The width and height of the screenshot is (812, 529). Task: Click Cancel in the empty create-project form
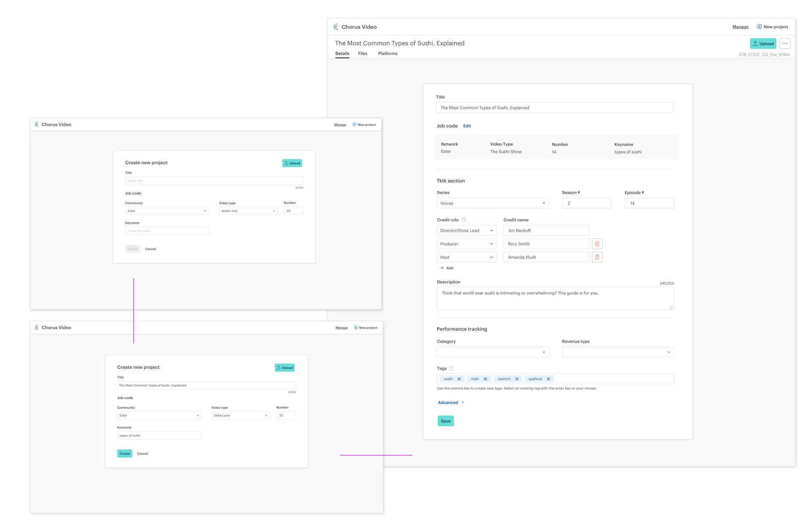tap(150, 249)
